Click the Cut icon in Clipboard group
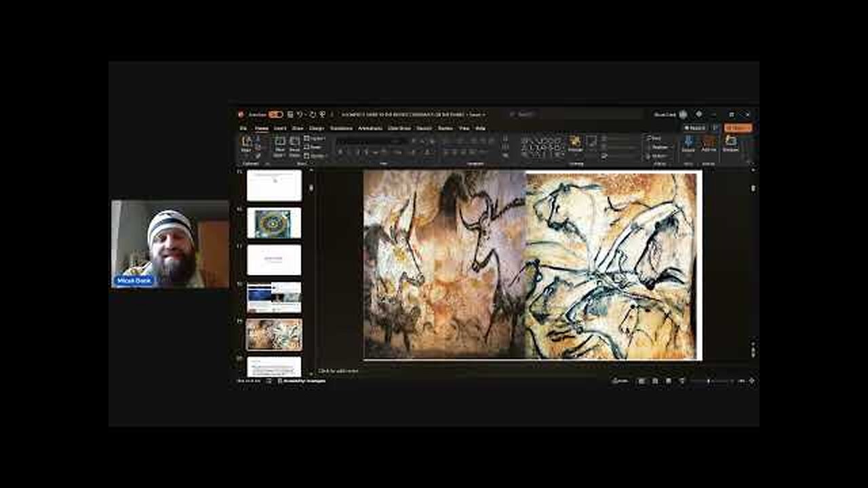 (x=258, y=138)
